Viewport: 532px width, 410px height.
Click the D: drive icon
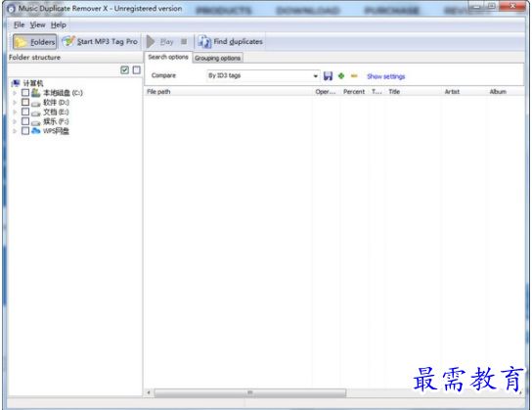click(36, 103)
